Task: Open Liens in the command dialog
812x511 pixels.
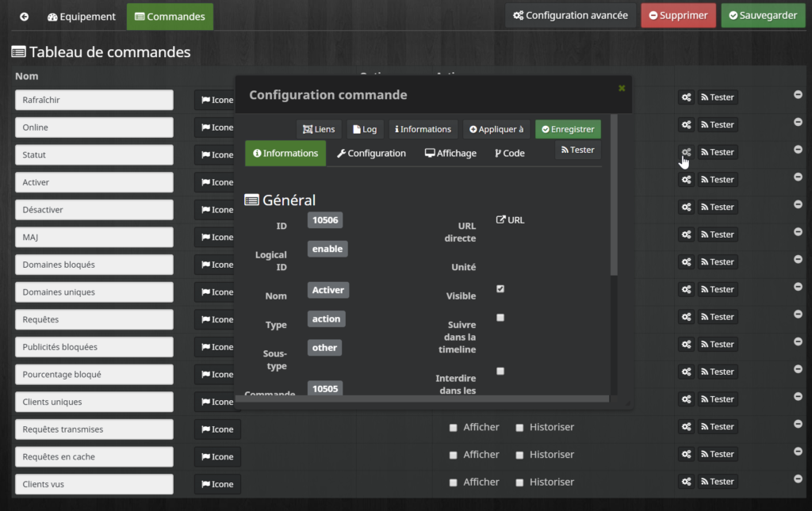Action: [319, 129]
